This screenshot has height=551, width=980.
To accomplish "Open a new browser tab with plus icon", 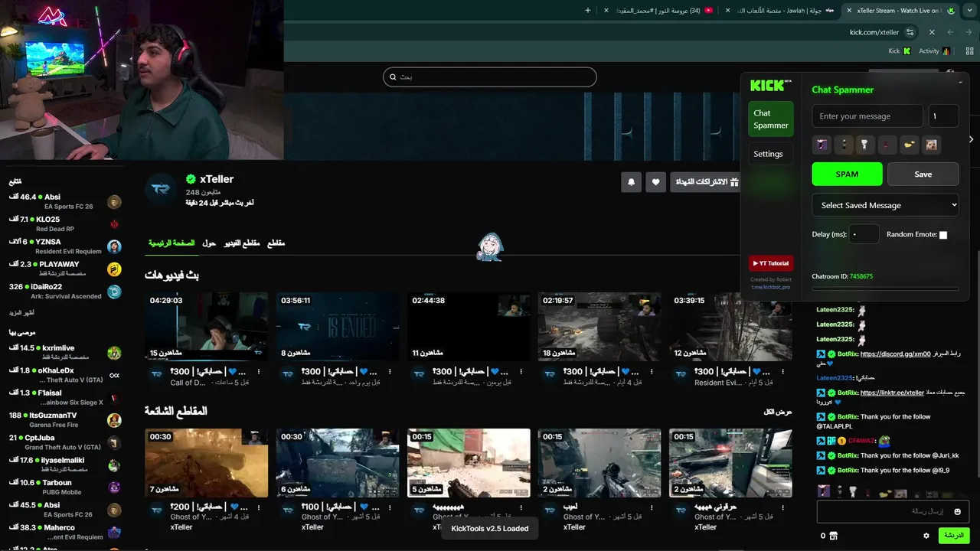I will point(588,11).
